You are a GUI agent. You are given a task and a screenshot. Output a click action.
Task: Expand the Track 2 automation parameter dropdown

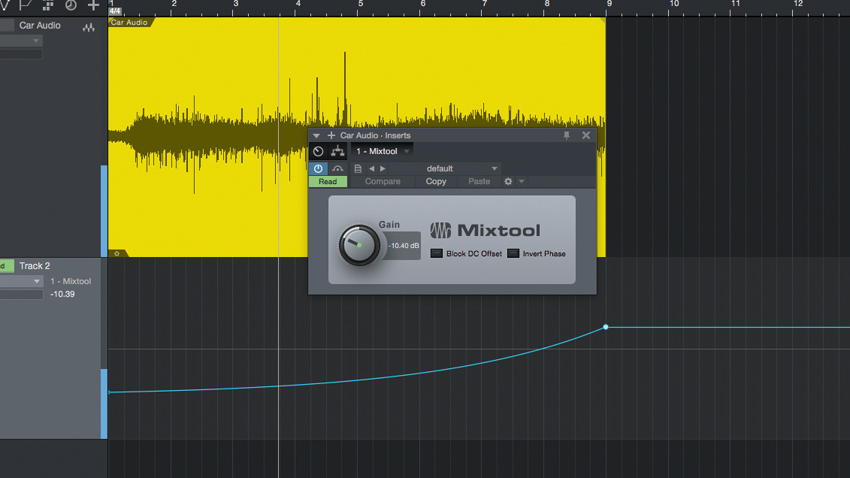(22, 281)
